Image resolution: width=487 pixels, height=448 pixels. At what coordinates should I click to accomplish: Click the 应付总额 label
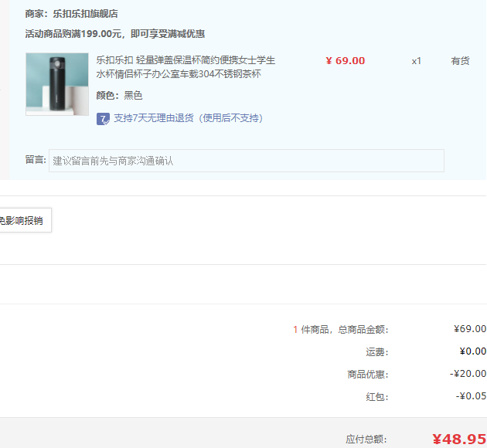pyautogui.click(x=366, y=439)
